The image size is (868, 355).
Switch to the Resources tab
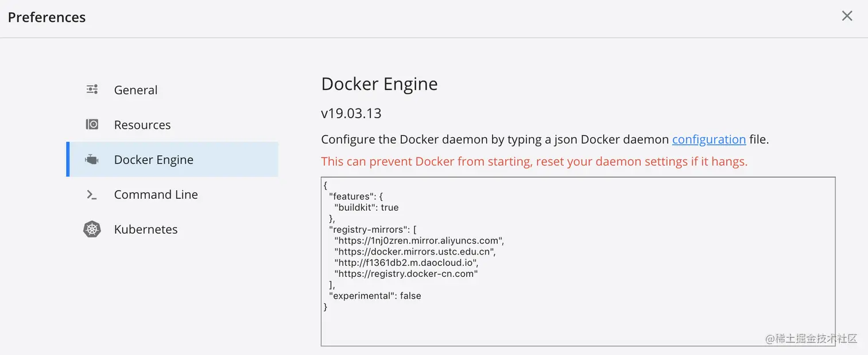click(x=142, y=125)
